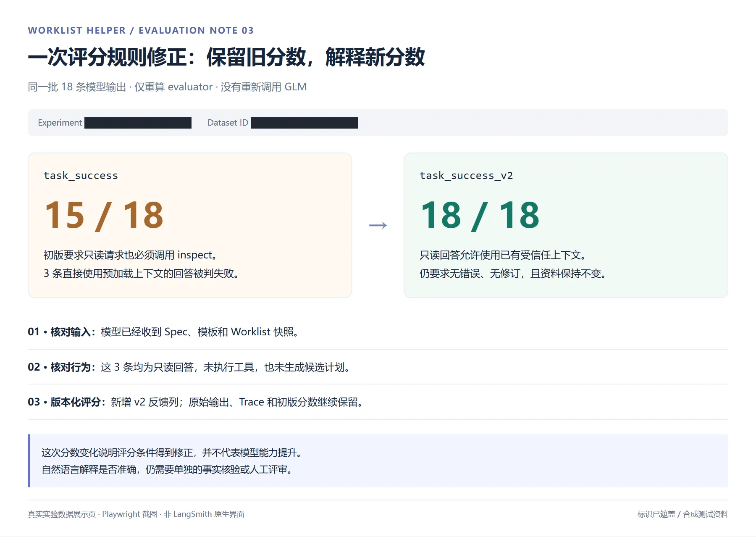This screenshot has width=756, height=537.
Task: Click the 'Experiment' label
Action: click(60, 123)
